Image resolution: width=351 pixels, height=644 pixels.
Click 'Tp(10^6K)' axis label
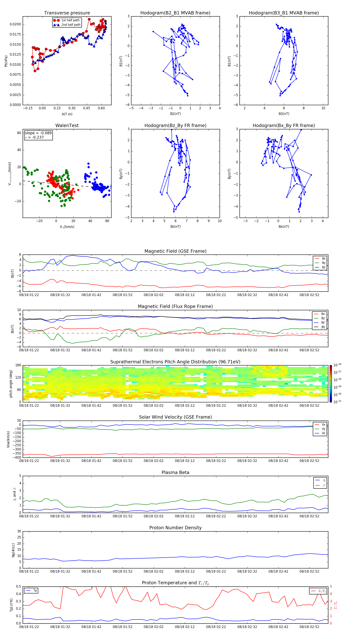pos(11,605)
